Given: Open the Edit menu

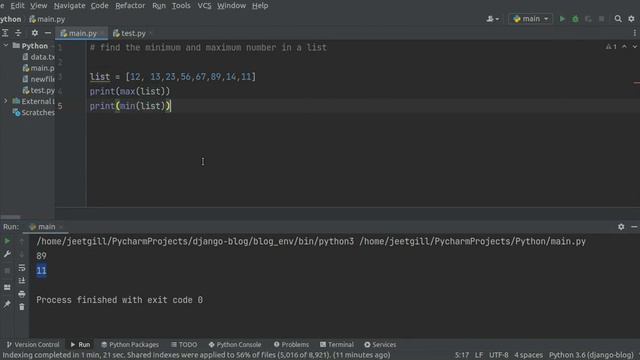Looking at the screenshot, I should pos(18,6).
